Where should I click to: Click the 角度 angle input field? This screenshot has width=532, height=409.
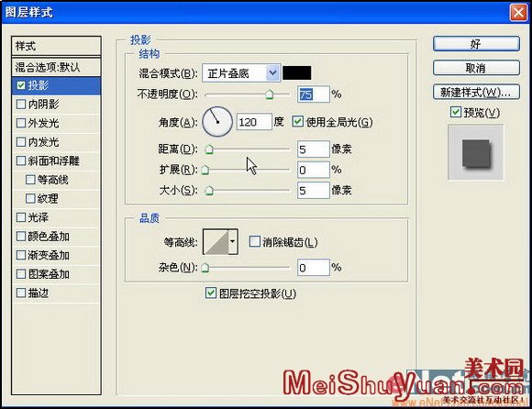pyautogui.click(x=254, y=122)
